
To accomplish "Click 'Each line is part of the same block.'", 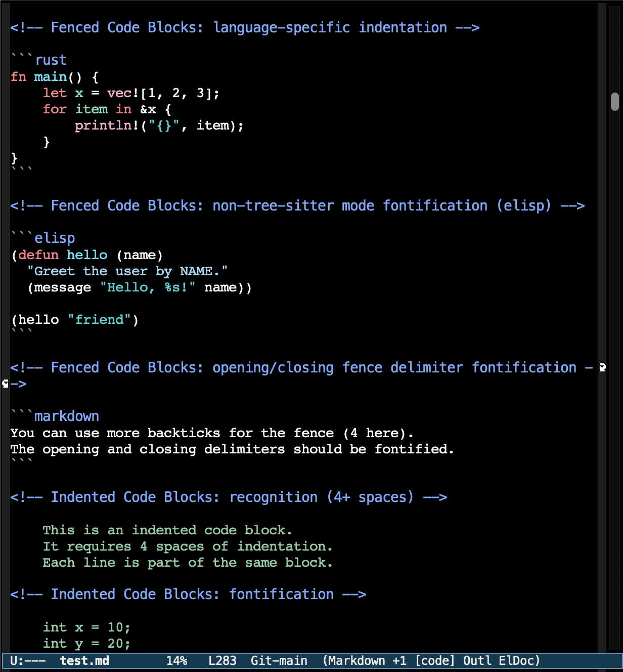I will [188, 563].
